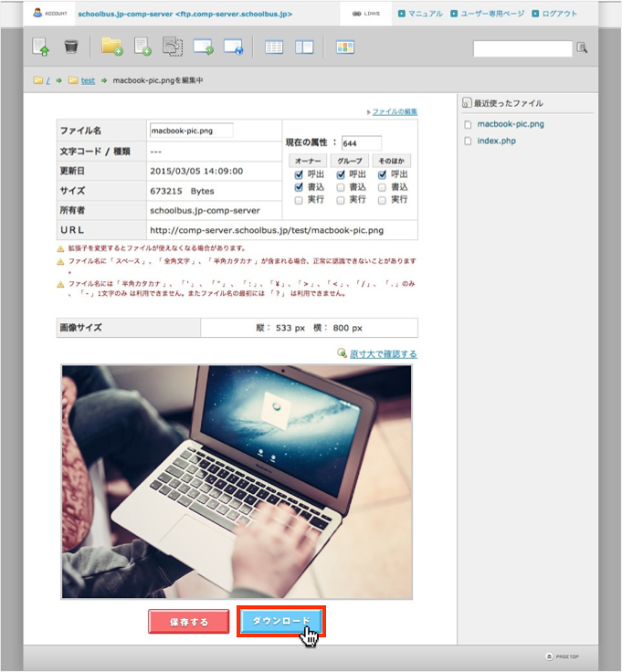Click ログアウト to log out
Image resolution: width=622 pixels, height=672 pixels.
559,14
